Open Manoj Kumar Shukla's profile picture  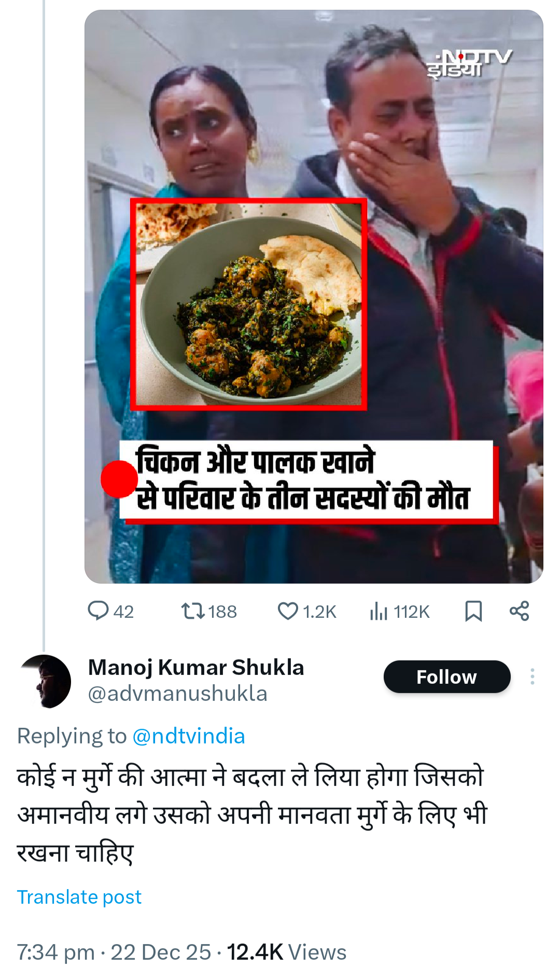(x=45, y=681)
